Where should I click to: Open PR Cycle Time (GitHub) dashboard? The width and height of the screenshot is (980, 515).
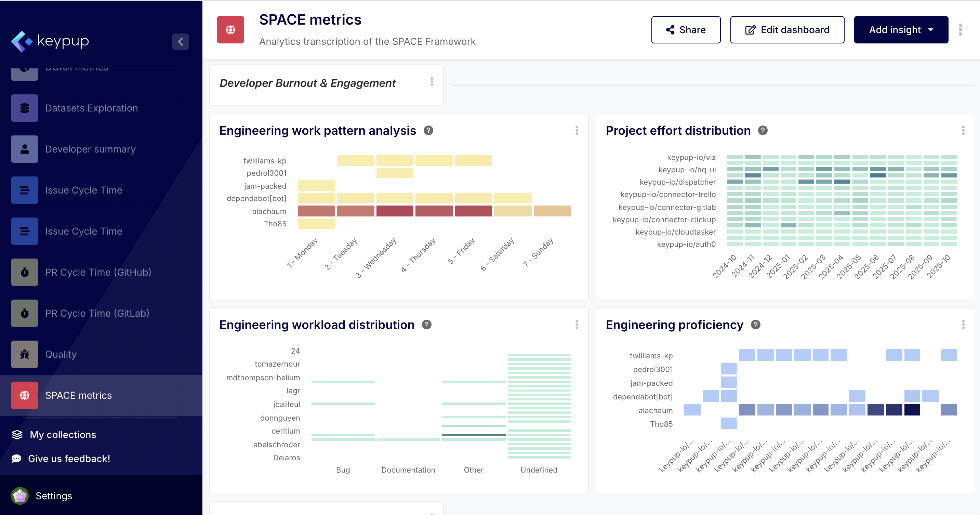pos(98,272)
